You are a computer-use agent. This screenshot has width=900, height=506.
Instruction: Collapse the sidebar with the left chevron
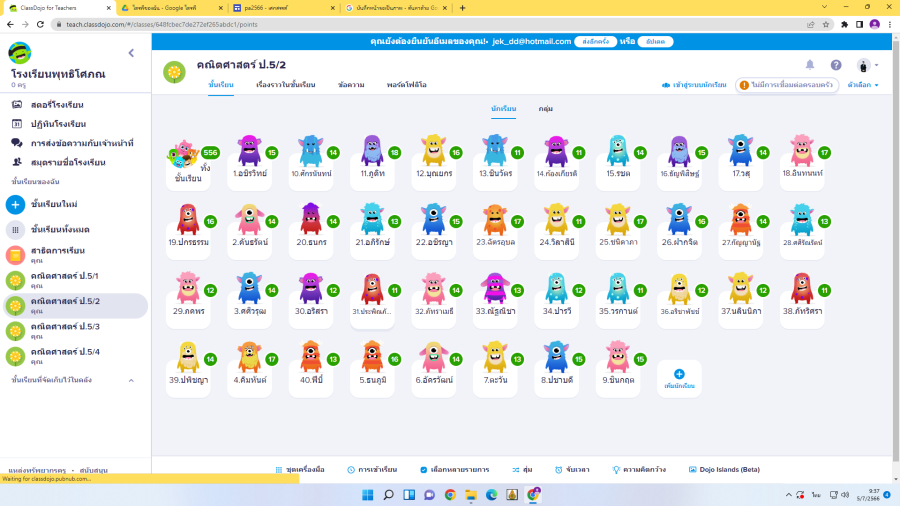[131, 53]
